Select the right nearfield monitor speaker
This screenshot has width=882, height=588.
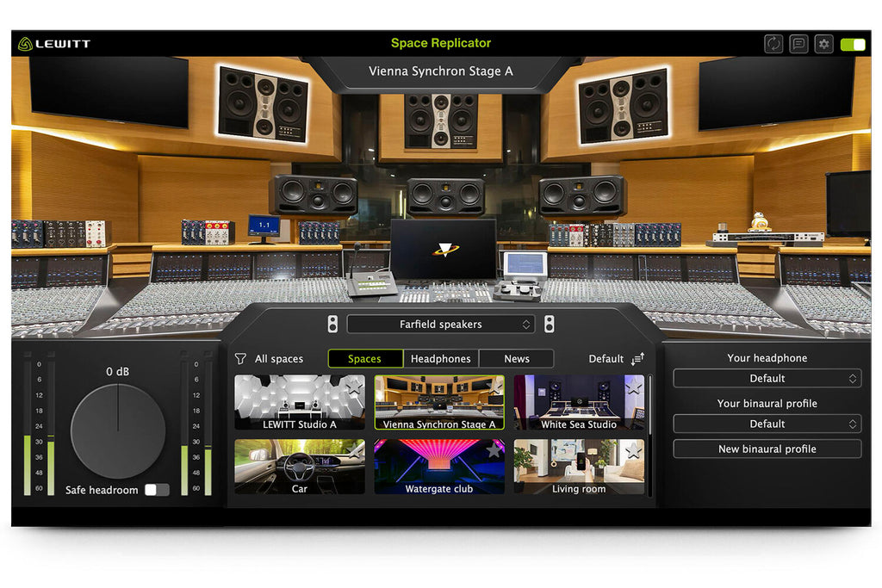click(581, 195)
